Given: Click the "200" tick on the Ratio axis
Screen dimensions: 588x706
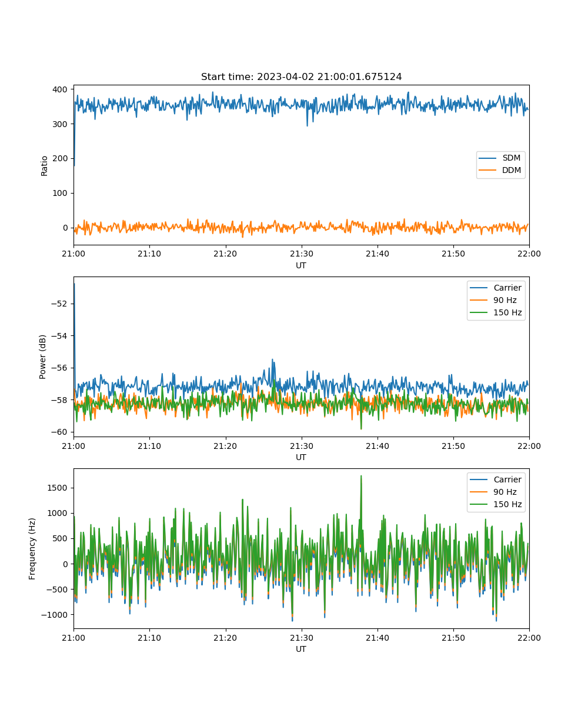Looking at the screenshot, I should (x=61, y=159).
